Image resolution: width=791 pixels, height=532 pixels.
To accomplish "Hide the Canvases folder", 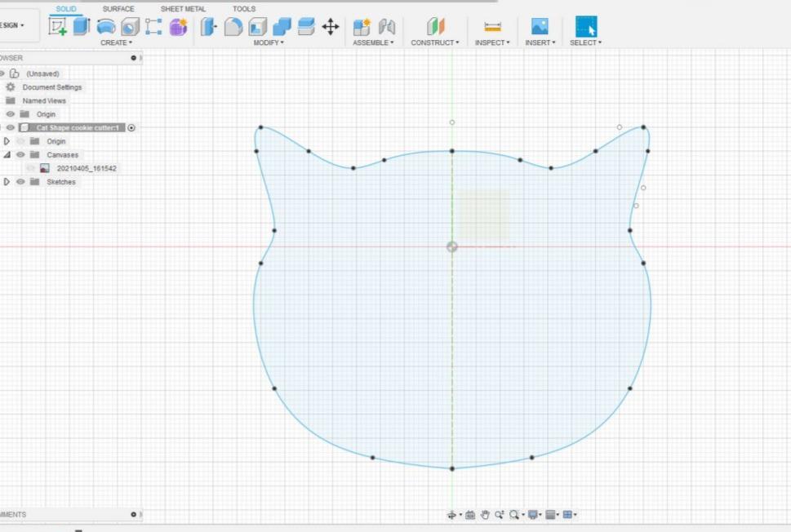I will [x=20, y=155].
